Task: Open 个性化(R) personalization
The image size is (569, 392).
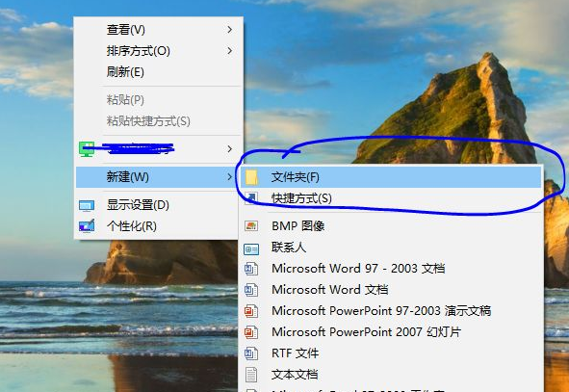Action: (x=159, y=226)
